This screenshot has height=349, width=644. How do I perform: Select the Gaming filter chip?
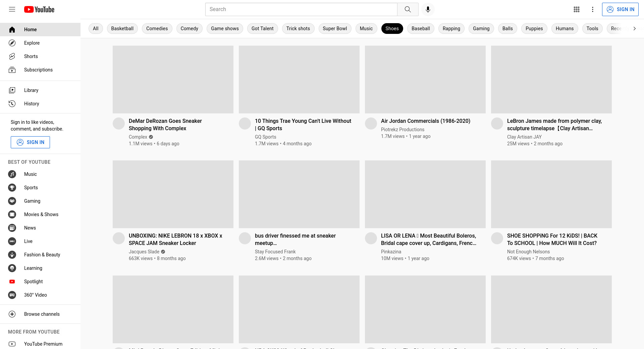tap(481, 29)
